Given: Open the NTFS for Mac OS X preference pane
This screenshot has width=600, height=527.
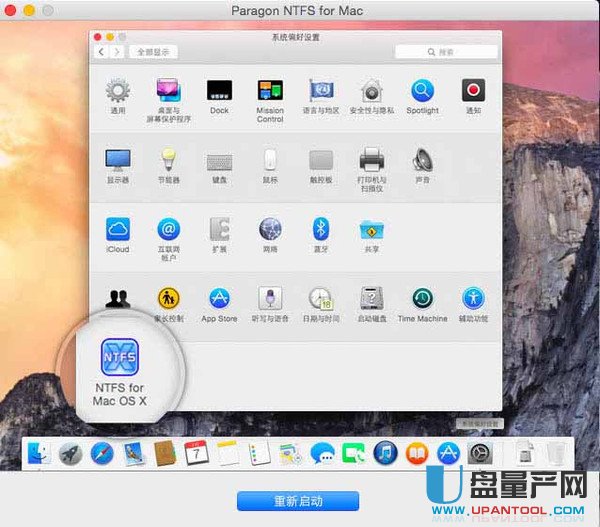Looking at the screenshot, I should 119,358.
